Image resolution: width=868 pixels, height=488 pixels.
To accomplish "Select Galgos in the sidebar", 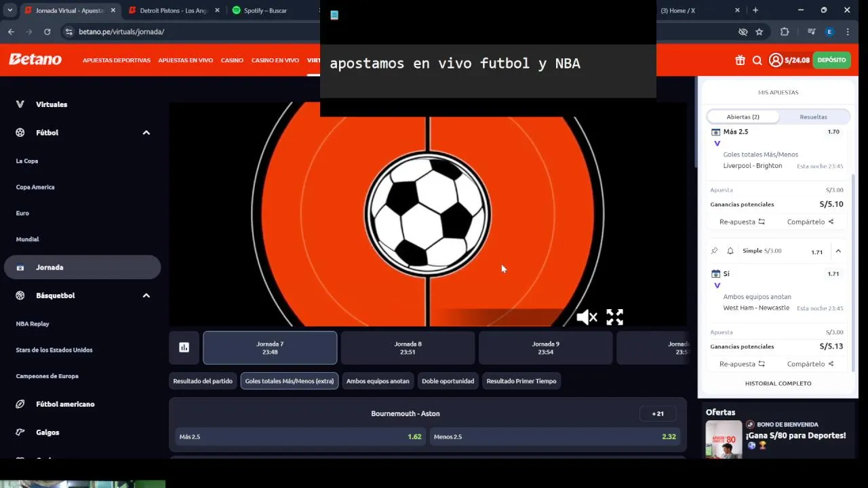I will (47, 432).
